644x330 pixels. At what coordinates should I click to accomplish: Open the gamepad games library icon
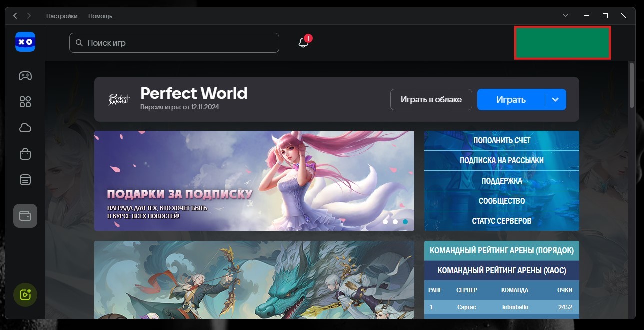[25, 76]
